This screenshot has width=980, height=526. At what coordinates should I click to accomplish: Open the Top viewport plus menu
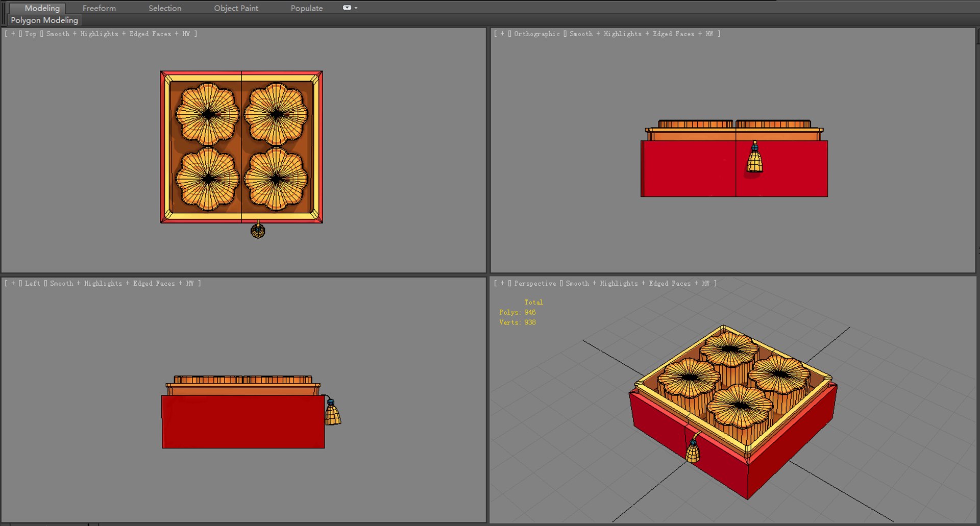click(x=13, y=34)
